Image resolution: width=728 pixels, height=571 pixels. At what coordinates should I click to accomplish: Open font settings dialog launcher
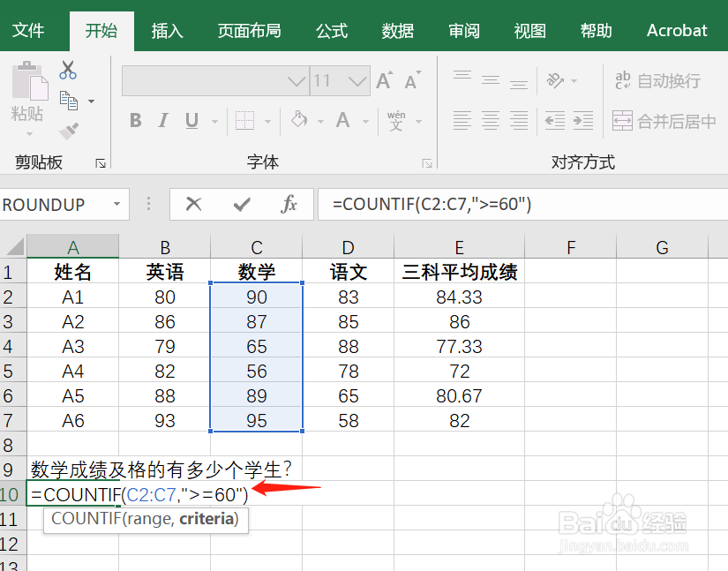[x=427, y=163]
